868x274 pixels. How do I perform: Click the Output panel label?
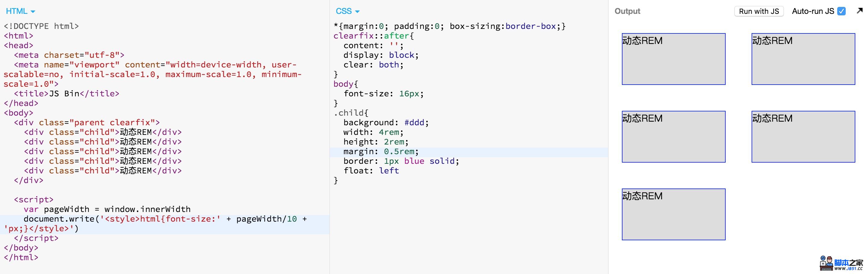click(627, 11)
